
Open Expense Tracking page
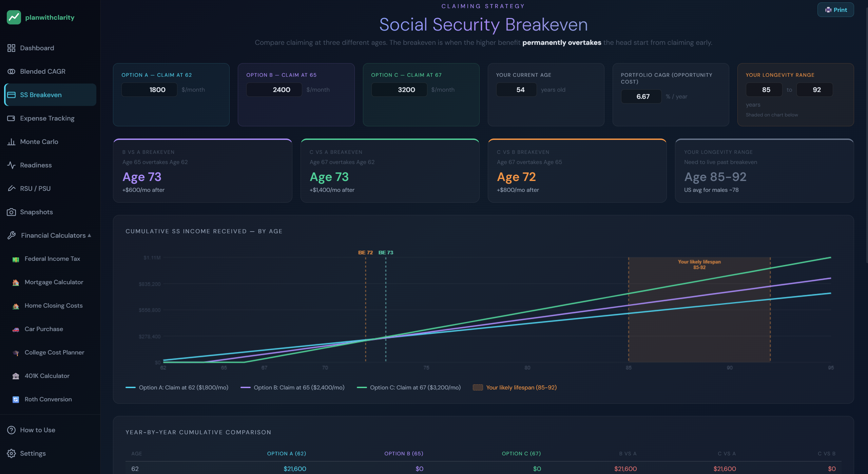[x=50, y=118]
